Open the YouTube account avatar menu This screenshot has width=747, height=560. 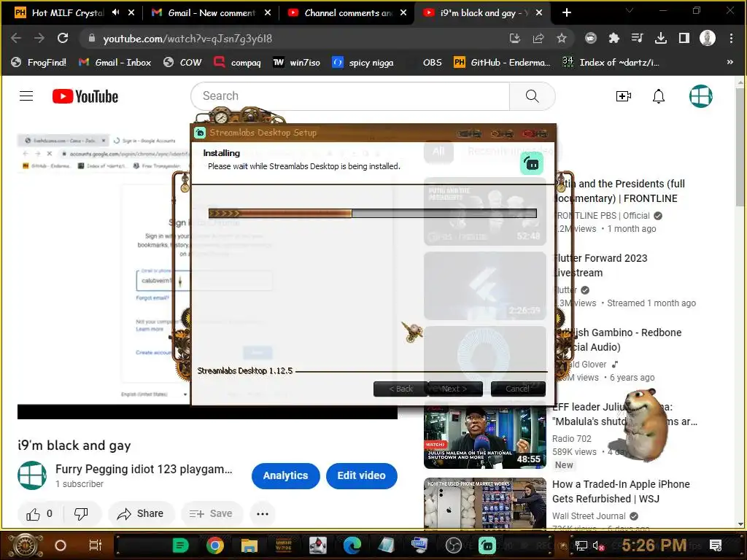[x=701, y=96]
